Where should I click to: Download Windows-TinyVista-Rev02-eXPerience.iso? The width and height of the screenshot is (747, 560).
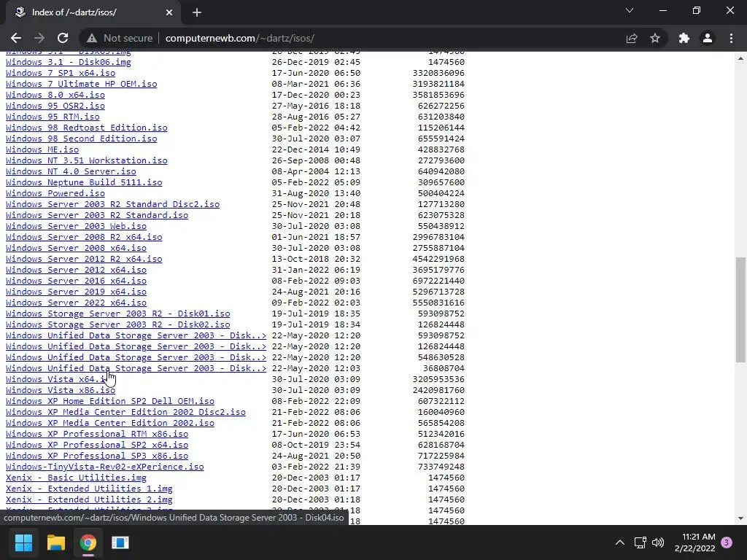pyautogui.click(x=105, y=467)
